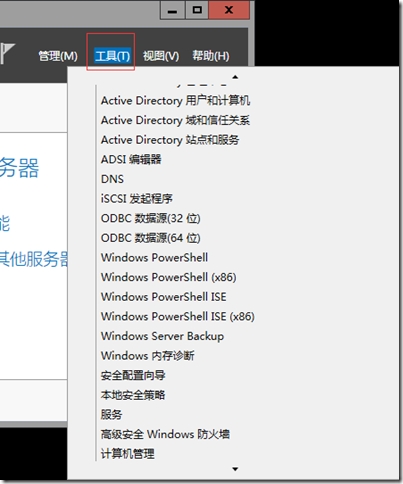Viewport: 403px width, 484px height.
Task: Minimize the Server Manager window
Action: (x=172, y=10)
